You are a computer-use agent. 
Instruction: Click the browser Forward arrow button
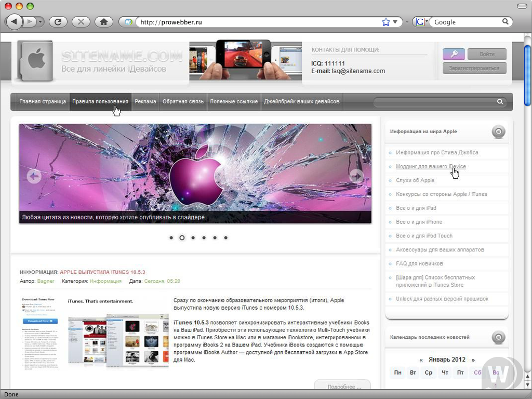[29, 22]
